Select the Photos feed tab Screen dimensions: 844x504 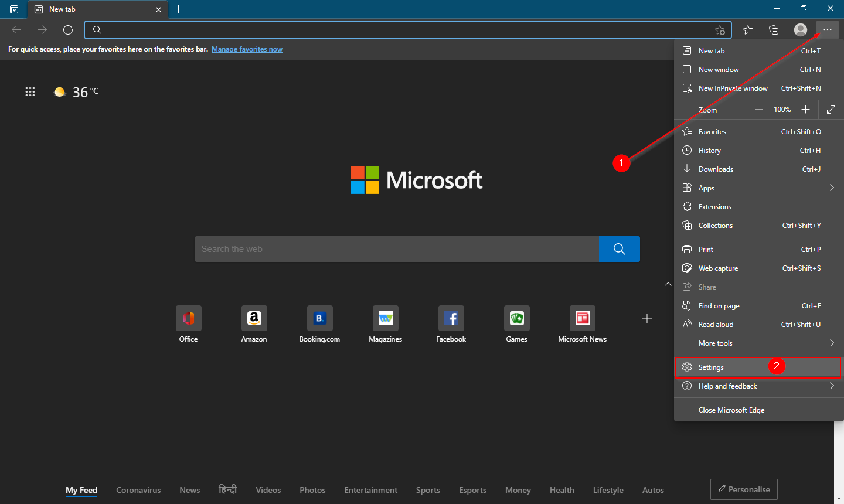pyautogui.click(x=312, y=491)
